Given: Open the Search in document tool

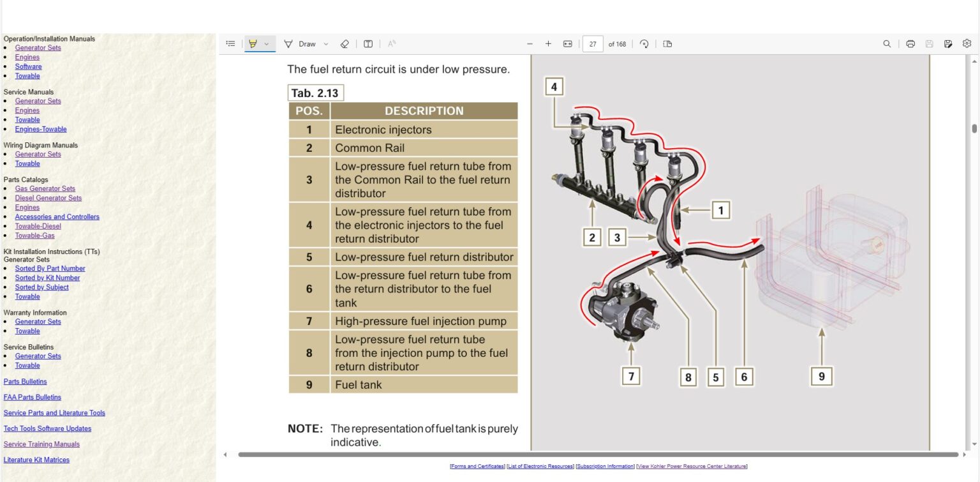Looking at the screenshot, I should (x=887, y=43).
